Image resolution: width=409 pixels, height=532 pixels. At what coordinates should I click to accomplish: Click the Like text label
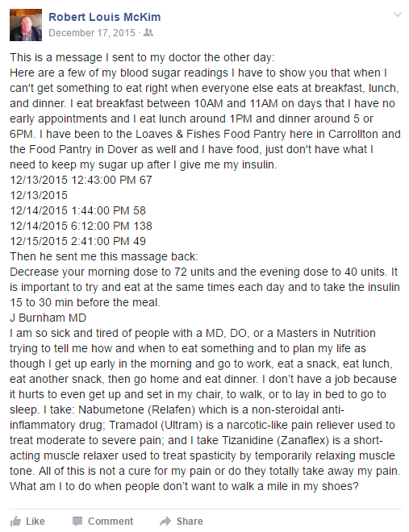click(35, 522)
